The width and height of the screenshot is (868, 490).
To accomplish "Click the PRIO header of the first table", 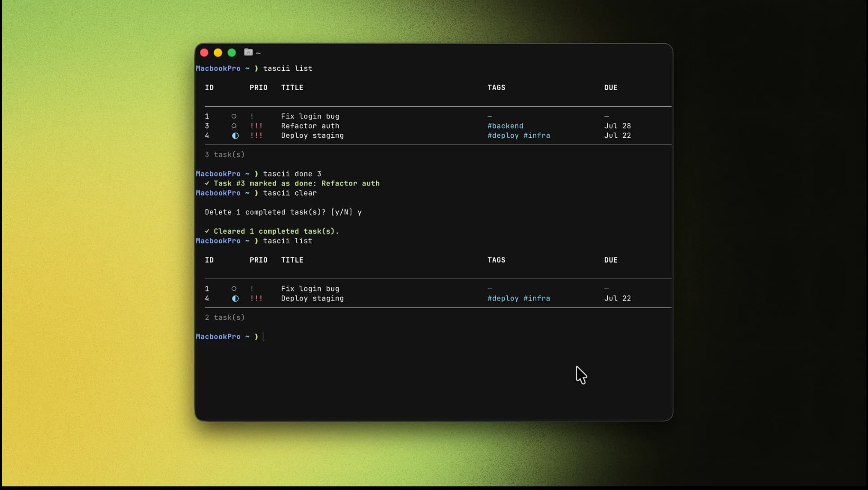I will (x=258, y=88).
